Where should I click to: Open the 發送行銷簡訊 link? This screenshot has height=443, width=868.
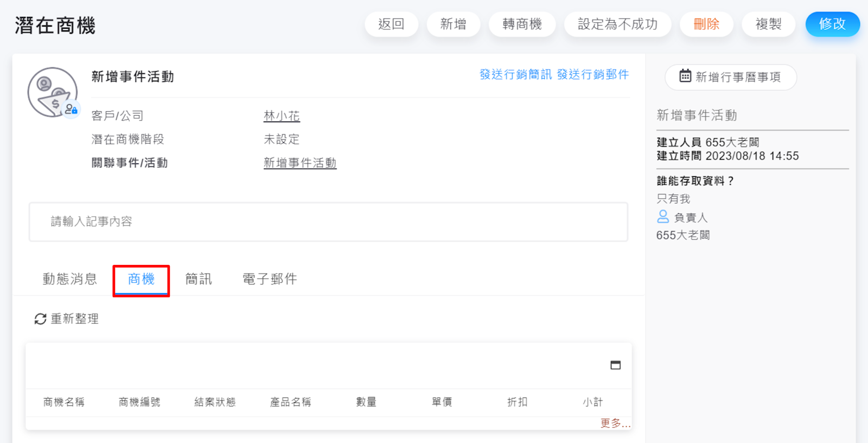coord(515,74)
